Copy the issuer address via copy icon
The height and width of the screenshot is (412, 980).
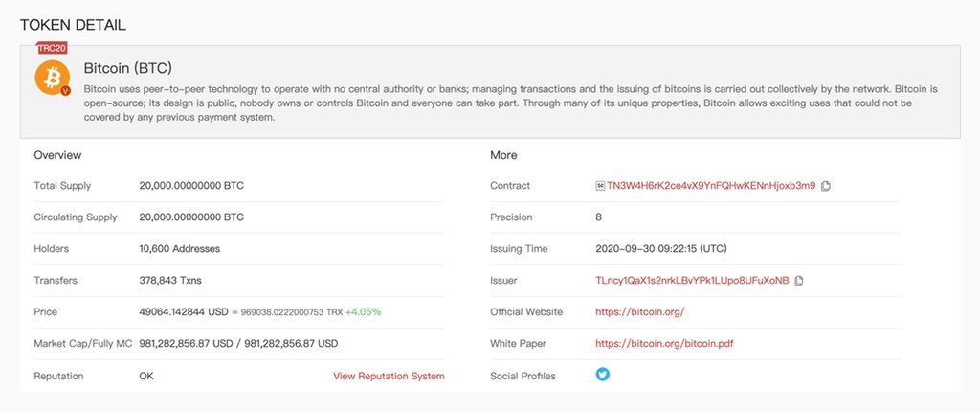(x=799, y=281)
